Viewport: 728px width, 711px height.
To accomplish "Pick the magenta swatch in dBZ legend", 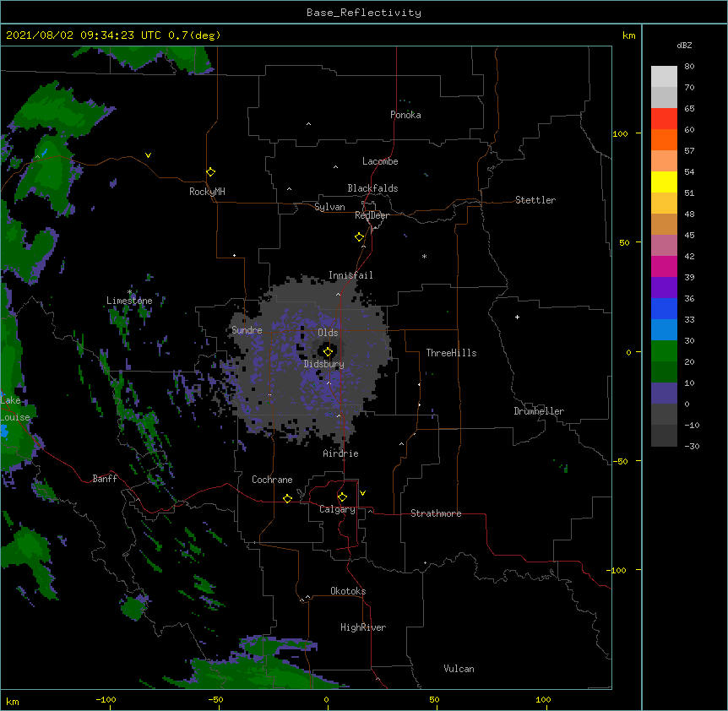I will pos(664,266).
